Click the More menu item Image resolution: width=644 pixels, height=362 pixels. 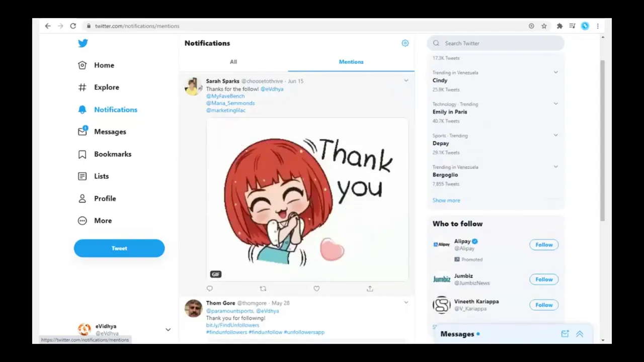tap(103, 221)
